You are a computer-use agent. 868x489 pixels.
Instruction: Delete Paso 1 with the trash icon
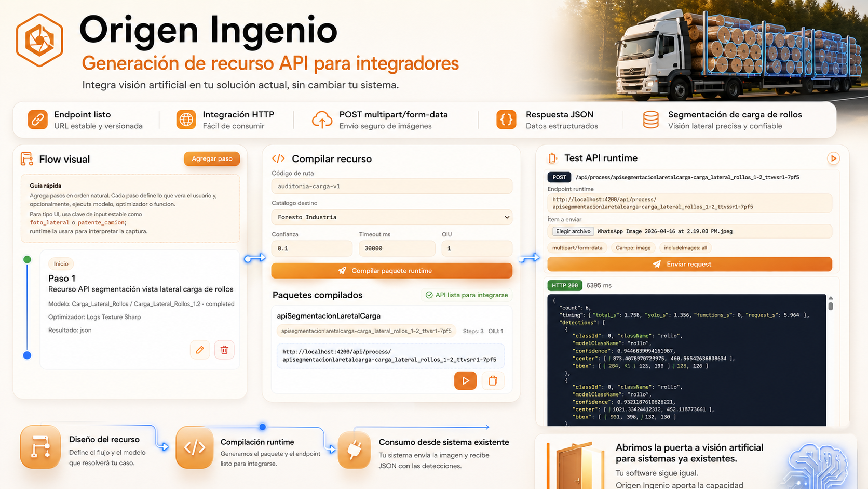tap(224, 350)
